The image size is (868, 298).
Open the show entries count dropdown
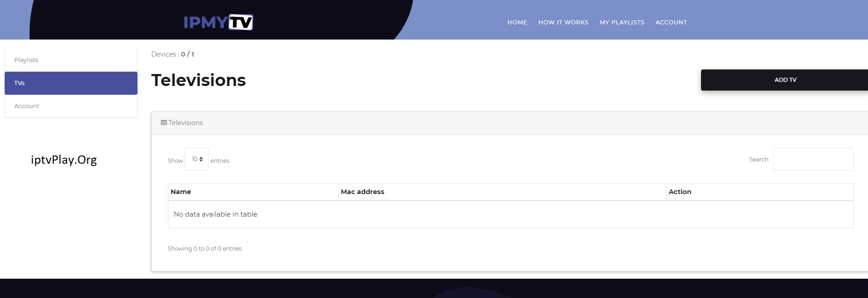click(x=196, y=159)
